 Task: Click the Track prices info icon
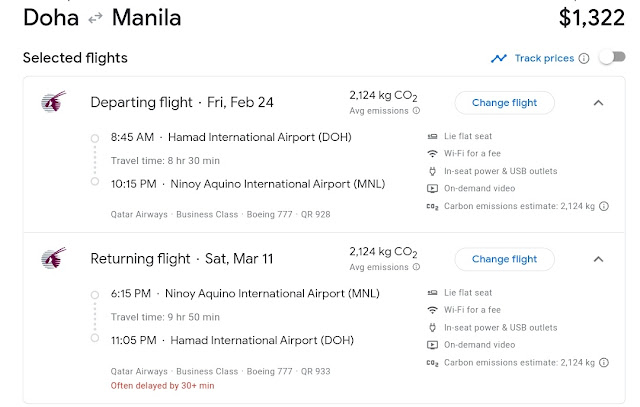click(584, 58)
